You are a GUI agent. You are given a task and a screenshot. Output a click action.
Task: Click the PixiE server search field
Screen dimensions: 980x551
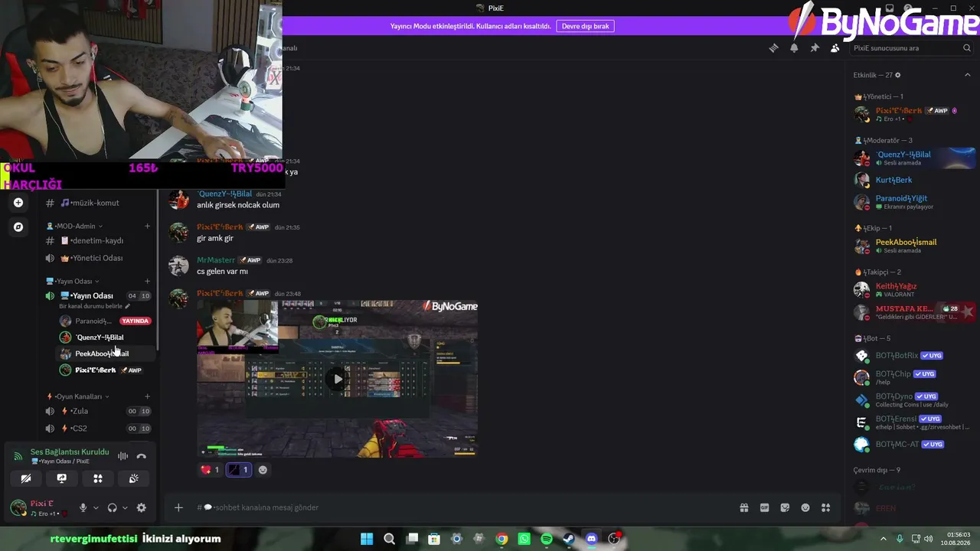[912, 47]
